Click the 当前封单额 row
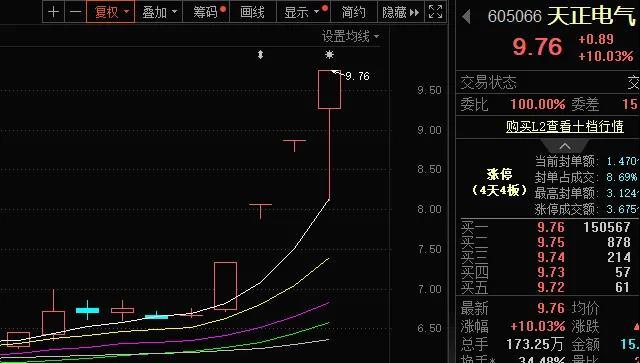The width and height of the screenshot is (640, 363). pyautogui.click(x=586, y=161)
